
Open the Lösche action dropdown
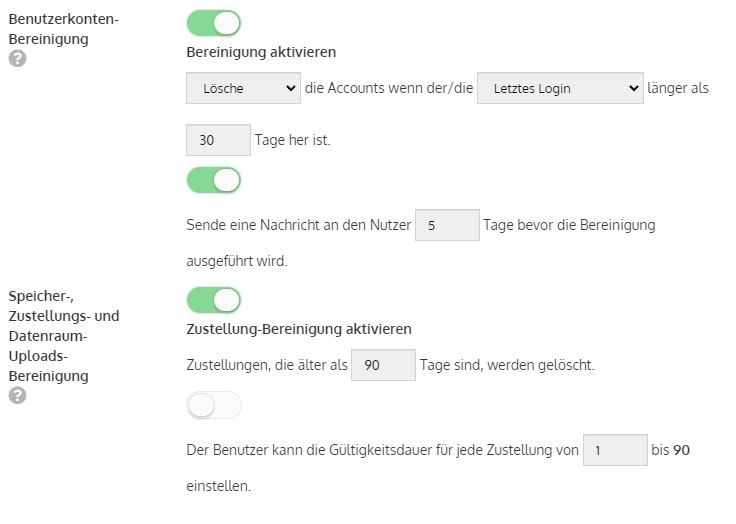pos(243,88)
